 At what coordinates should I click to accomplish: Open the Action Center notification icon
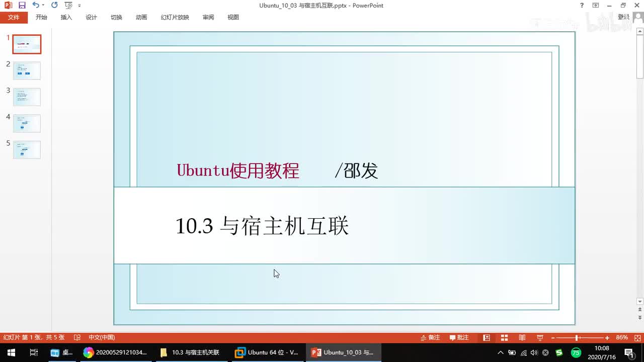click(x=629, y=352)
